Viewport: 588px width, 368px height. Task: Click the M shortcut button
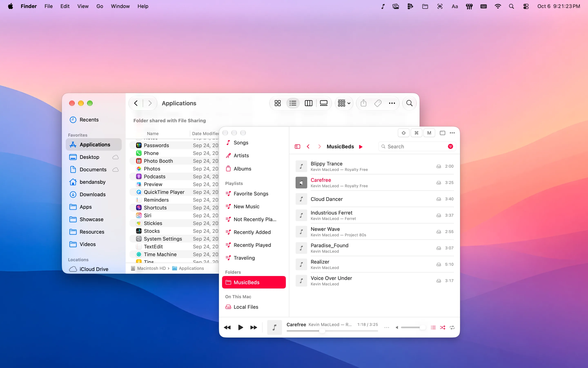429,133
